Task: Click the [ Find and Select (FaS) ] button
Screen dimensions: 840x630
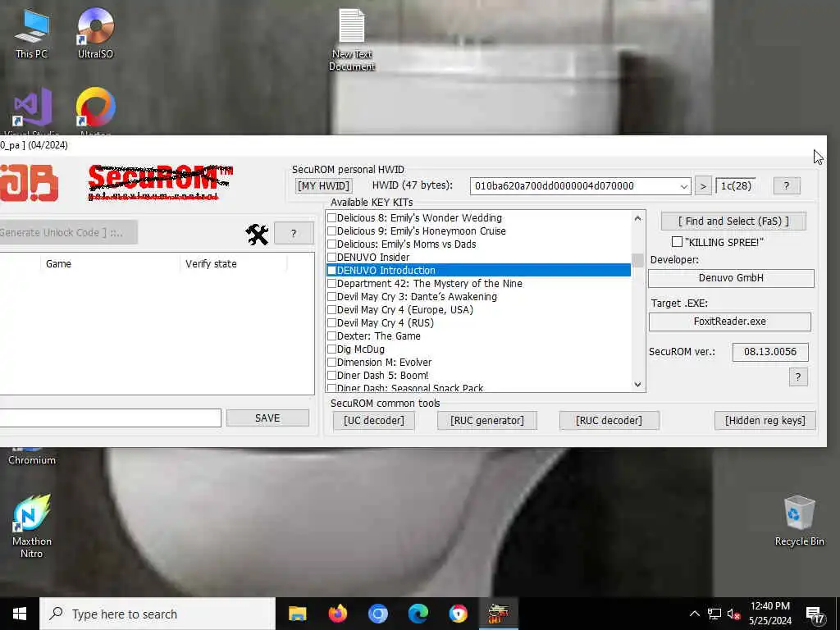Action: (x=733, y=221)
